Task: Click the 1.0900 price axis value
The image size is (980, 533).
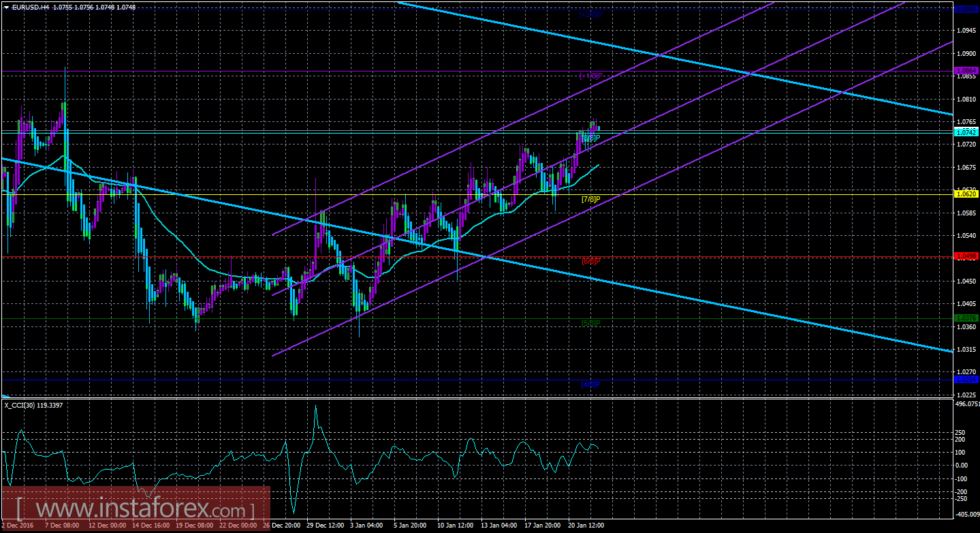Action: 966,53
